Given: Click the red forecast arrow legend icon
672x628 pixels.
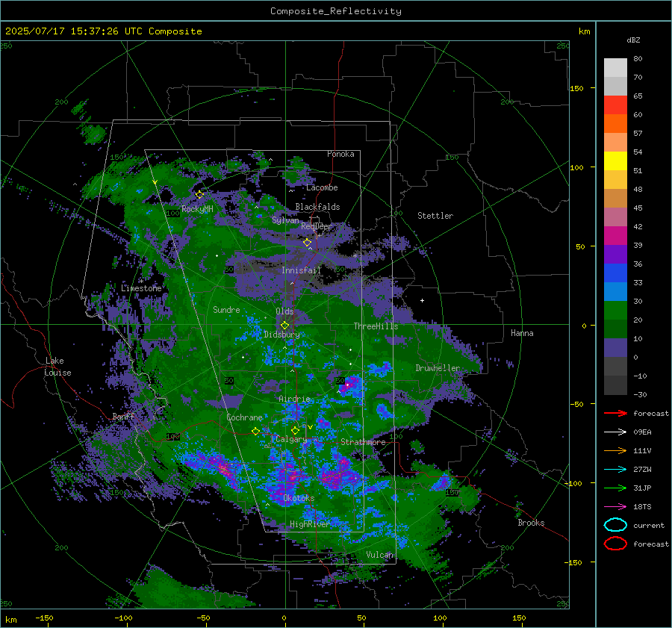Looking at the screenshot, I should (x=615, y=413).
